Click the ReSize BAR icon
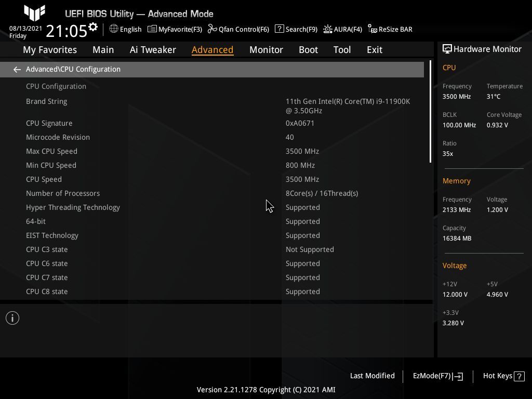 tap(372, 29)
